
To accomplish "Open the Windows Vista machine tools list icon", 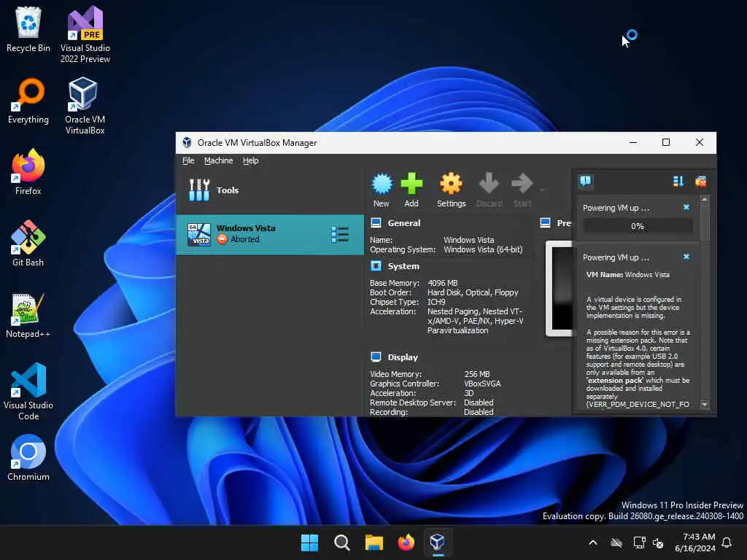I will [340, 235].
